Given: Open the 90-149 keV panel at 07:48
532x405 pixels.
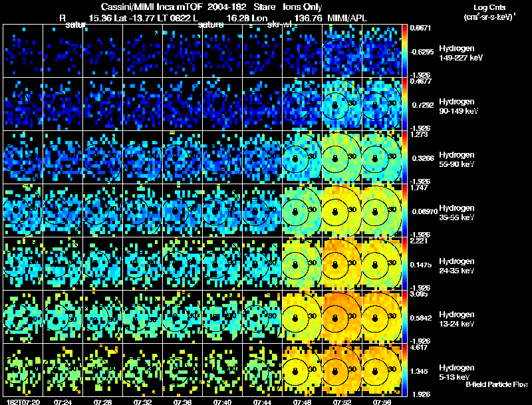Looking at the screenshot, I should [302, 104].
